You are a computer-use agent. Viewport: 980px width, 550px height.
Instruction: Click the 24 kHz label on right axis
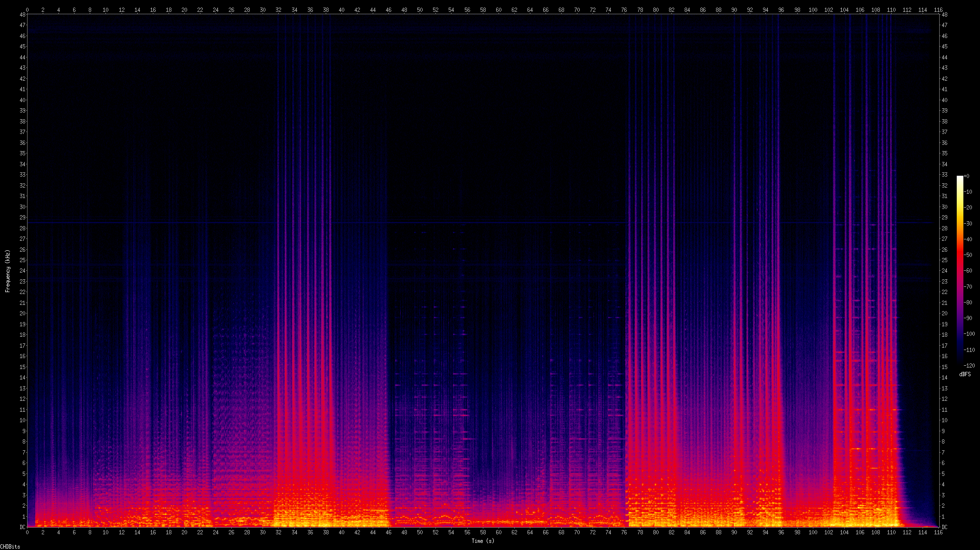pos(944,271)
